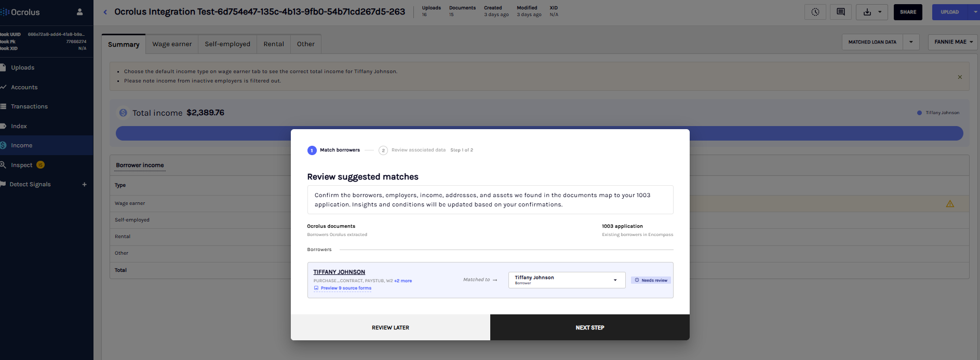This screenshot has height=360, width=980.
Task: Open Index in the sidebar
Action: (47, 126)
